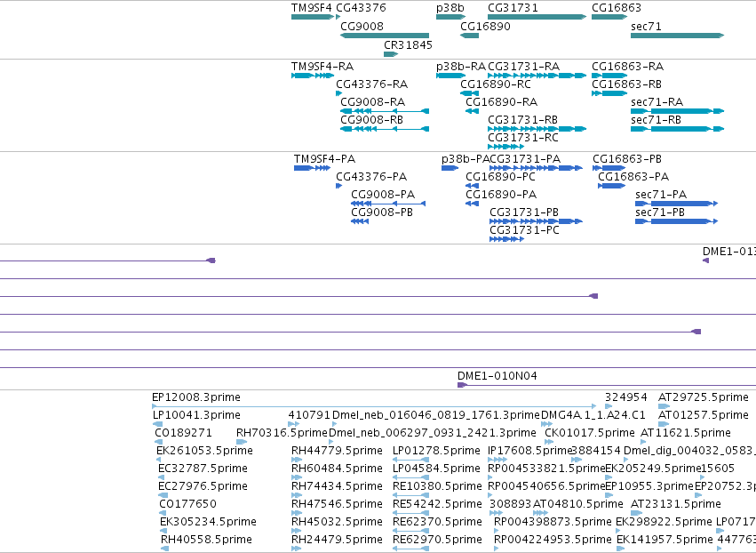Open protein p38b-PA label
Image resolution: width=756 pixels, height=553 pixels.
466,159
